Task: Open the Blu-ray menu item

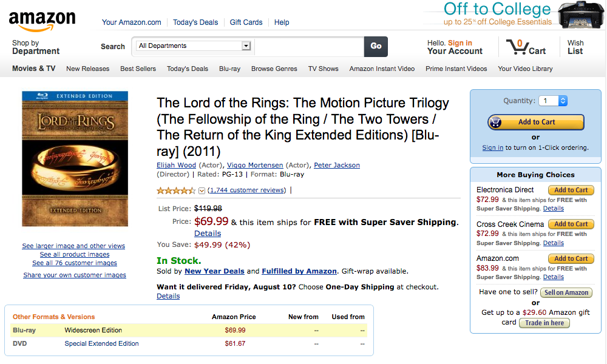Action: [x=229, y=69]
